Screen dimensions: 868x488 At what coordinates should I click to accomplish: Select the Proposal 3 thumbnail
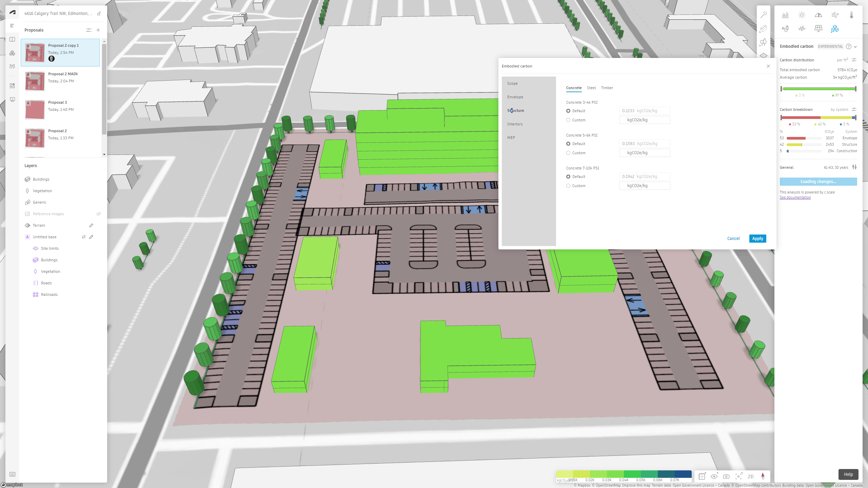click(x=34, y=109)
